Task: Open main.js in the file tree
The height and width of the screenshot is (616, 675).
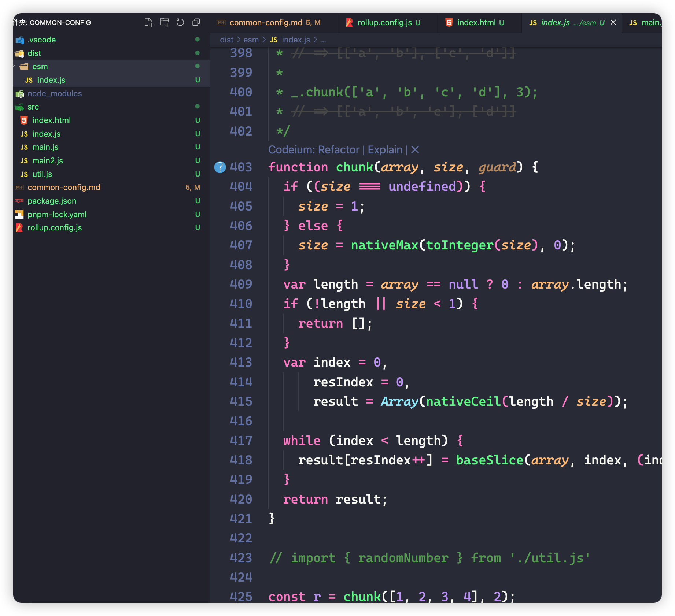Action: click(112, 147)
